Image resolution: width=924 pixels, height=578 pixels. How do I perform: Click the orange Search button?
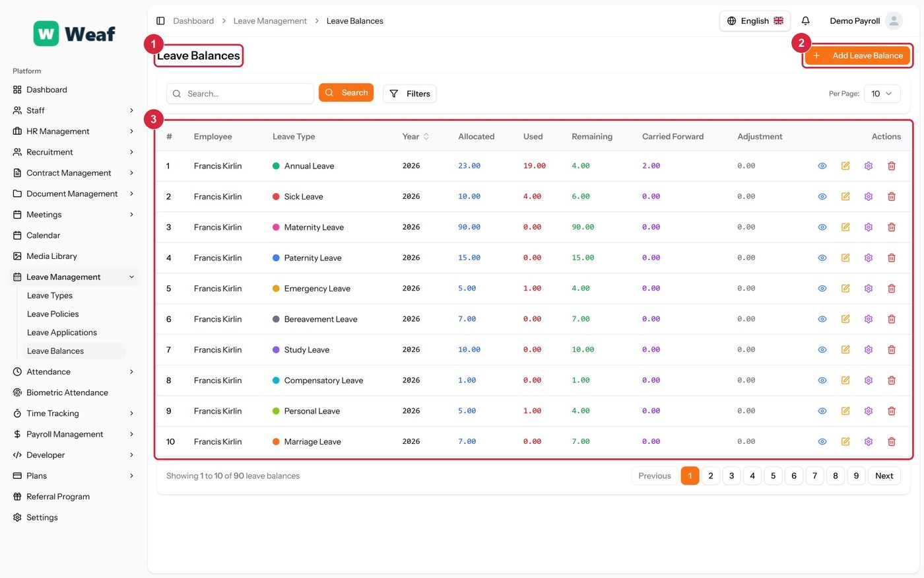coord(346,93)
